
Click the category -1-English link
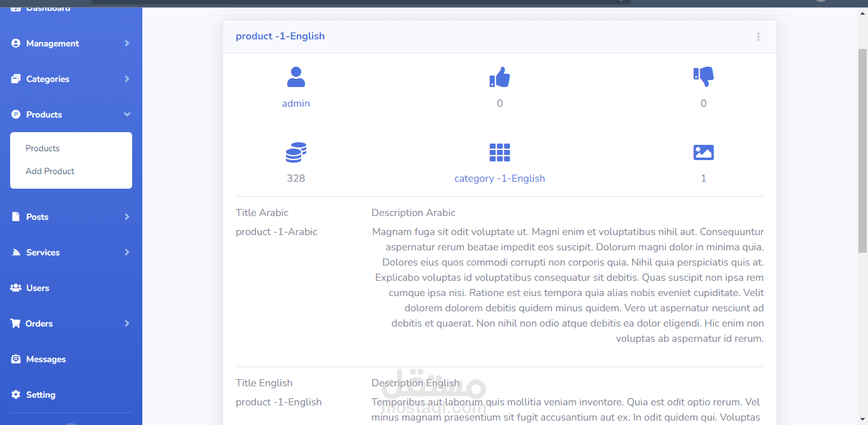499,179
